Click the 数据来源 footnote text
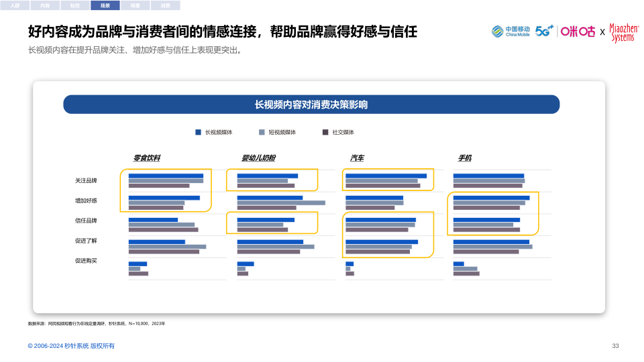 click(97, 324)
